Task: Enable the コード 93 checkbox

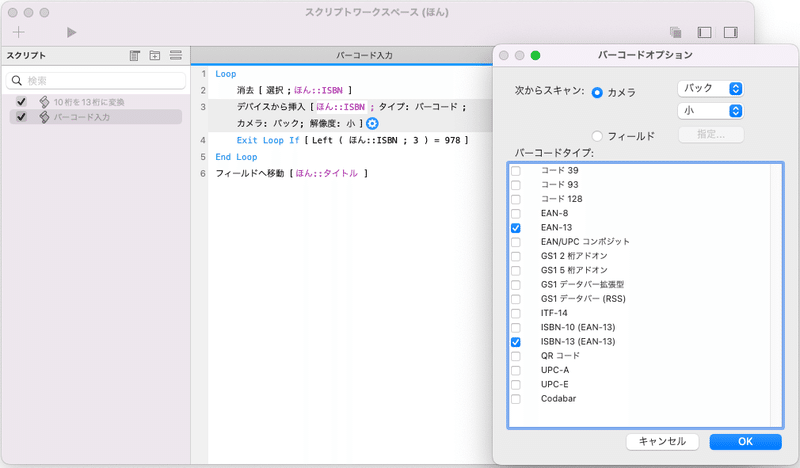Action: pyautogui.click(x=516, y=185)
